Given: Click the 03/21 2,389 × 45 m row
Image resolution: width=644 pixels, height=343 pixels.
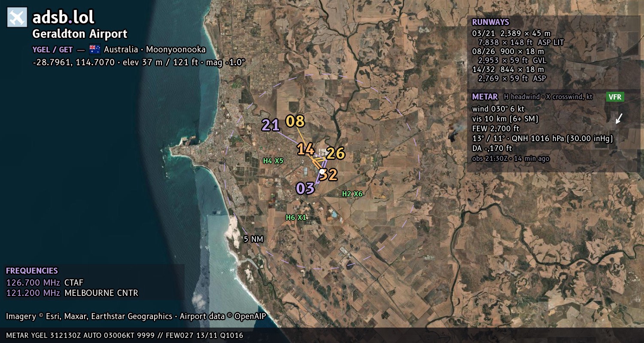Looking at the screenshot, I should [x=511, y=33].
